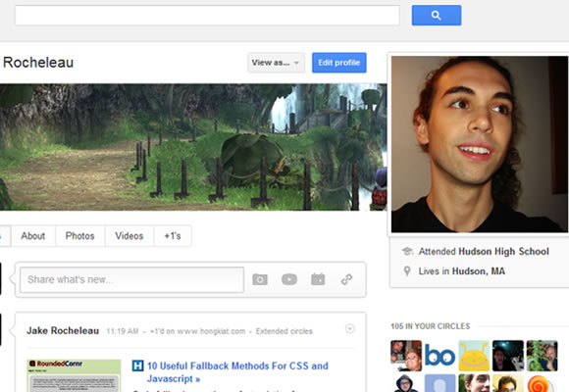Click the Edit profile button

coord(338,63)
